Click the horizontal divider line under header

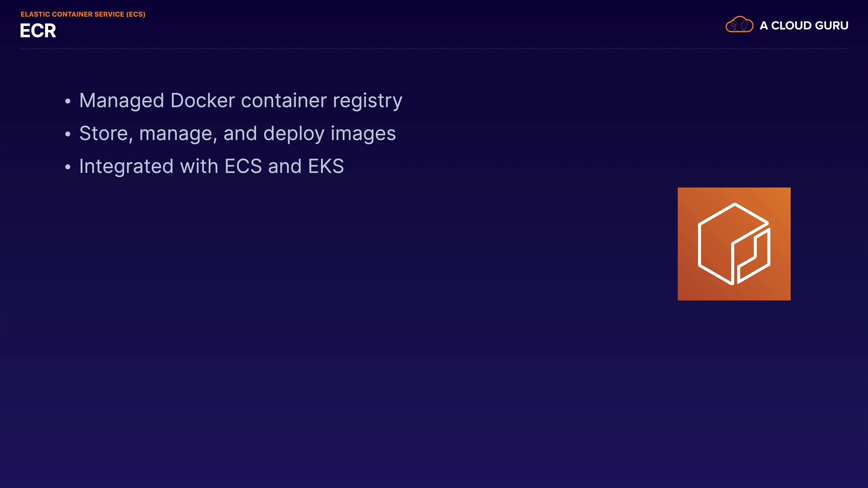point(434,49)
